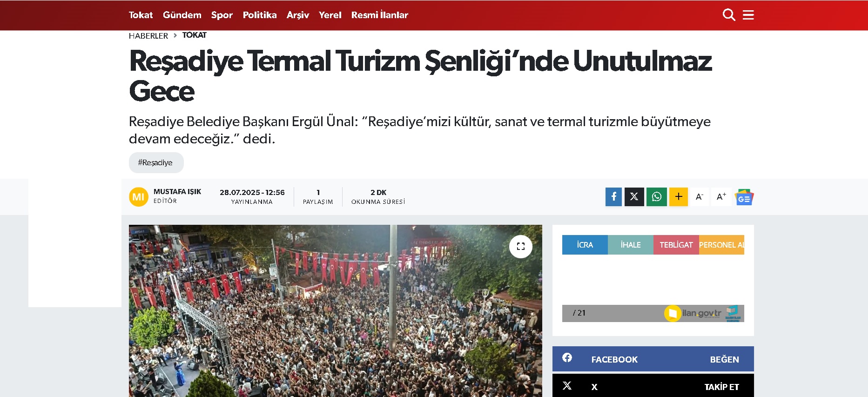
Task: Open the festival crowd photo
Action: point(336,311)
